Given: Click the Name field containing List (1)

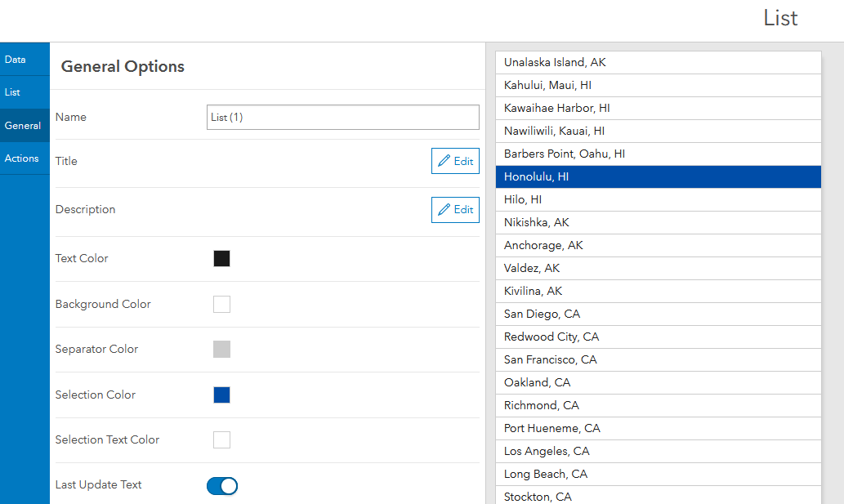Looking at the screenshot, I should pyautogui.click(x=342, y=117).
